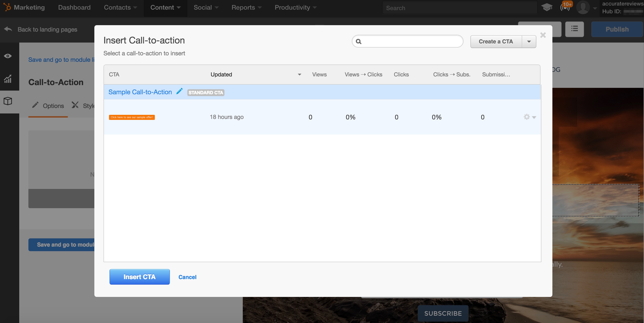Select the cube modules icon in the sidebar
Image resolution: width=644 pixels, height=323 pixels.
[x=8, y=101]
